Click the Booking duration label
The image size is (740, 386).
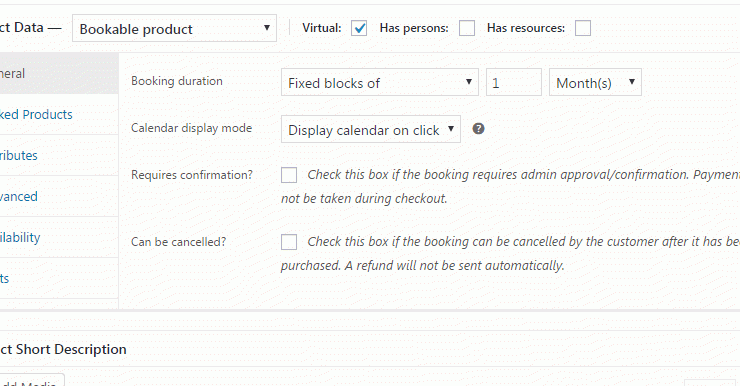[x=177, y=81]
